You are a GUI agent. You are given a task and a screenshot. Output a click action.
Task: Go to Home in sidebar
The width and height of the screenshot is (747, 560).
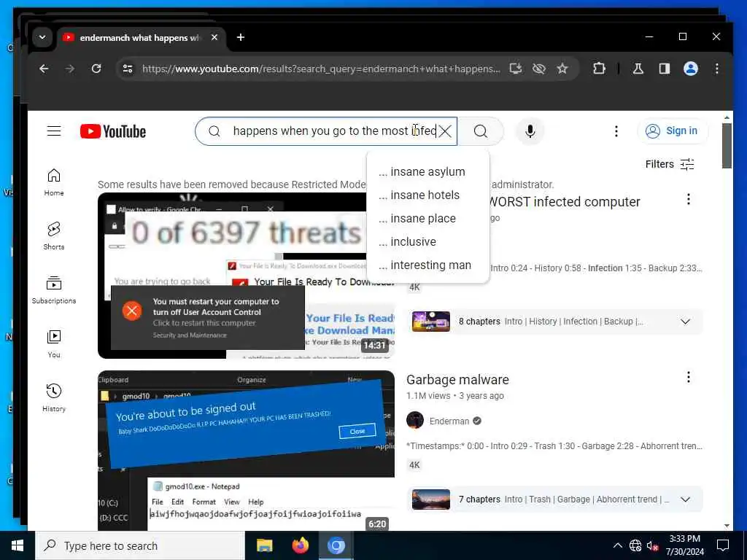coord(54,182)
